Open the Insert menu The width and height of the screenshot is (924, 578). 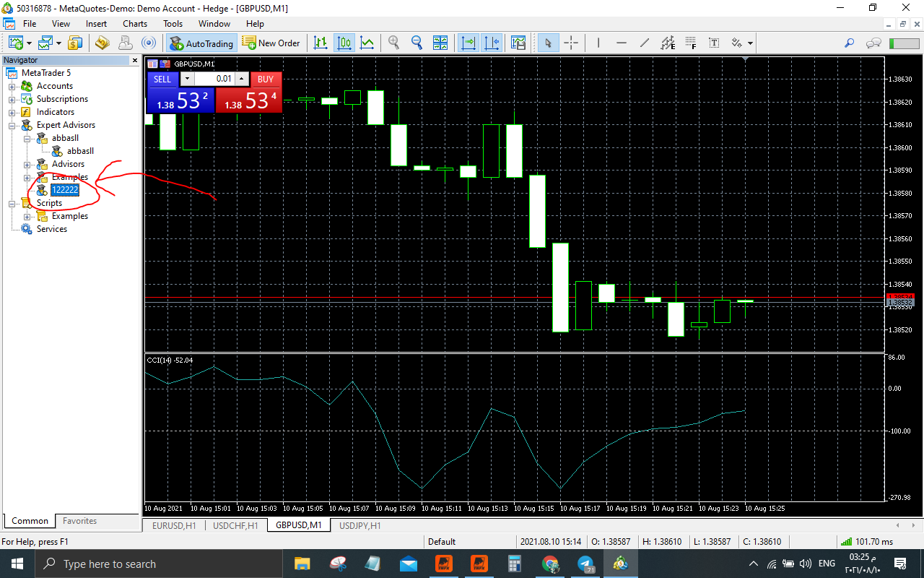pyautogui.click(x=96, y=24)
